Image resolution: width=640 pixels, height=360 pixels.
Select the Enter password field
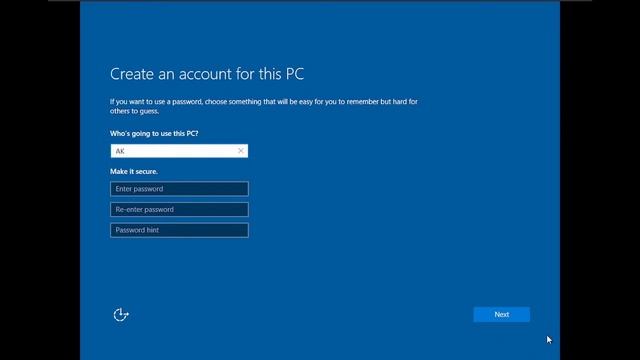point(179,189)
